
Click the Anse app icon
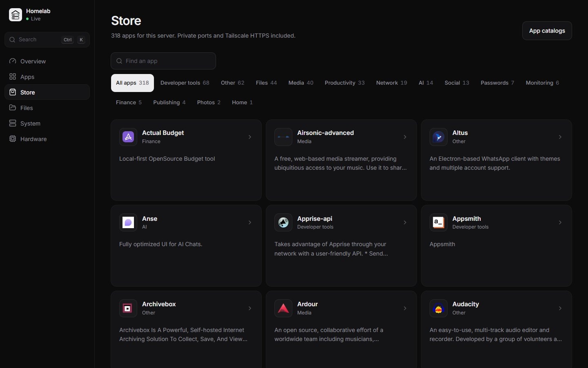[128, 222]
